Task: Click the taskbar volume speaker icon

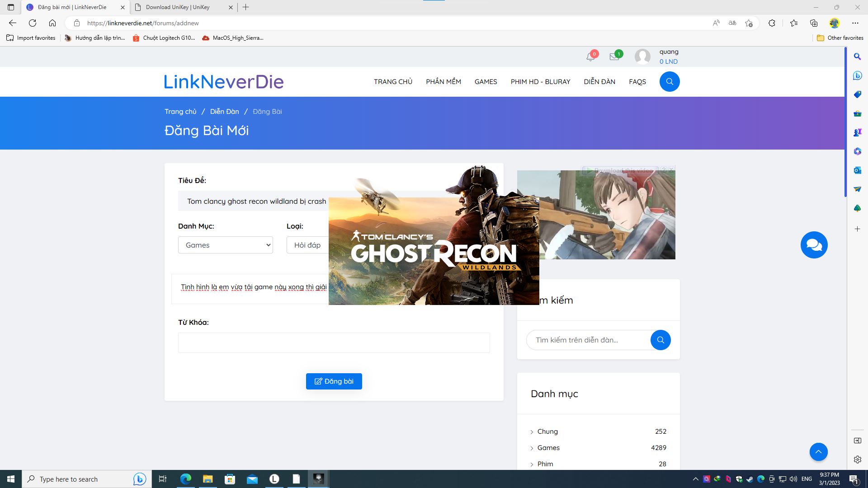Action: [x=793, y=479]
